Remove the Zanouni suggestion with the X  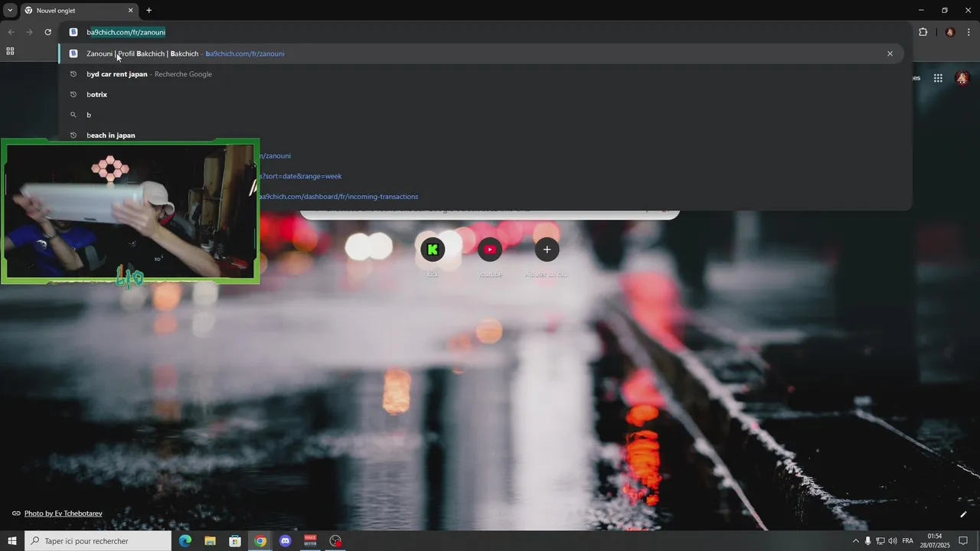click(x=890, y=54)
